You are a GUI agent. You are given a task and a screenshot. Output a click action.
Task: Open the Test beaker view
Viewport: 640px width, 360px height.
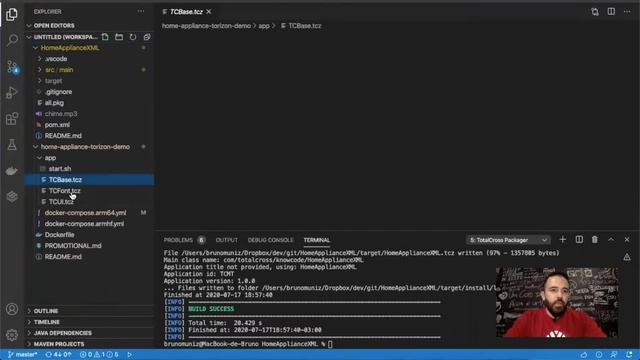[12, 144]
